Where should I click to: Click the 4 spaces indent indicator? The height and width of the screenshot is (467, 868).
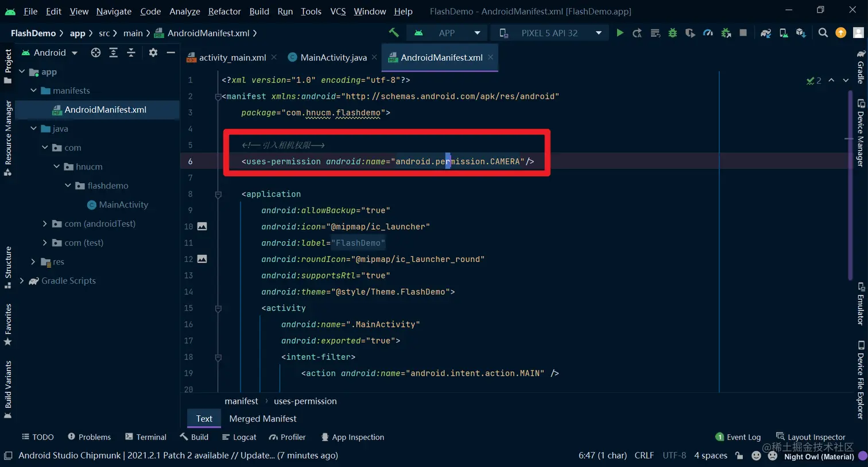click(711, 456)
